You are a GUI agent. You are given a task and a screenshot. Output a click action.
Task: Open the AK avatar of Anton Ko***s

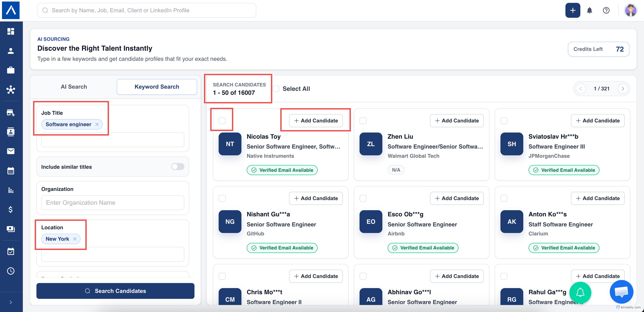[x=512, y=222]
